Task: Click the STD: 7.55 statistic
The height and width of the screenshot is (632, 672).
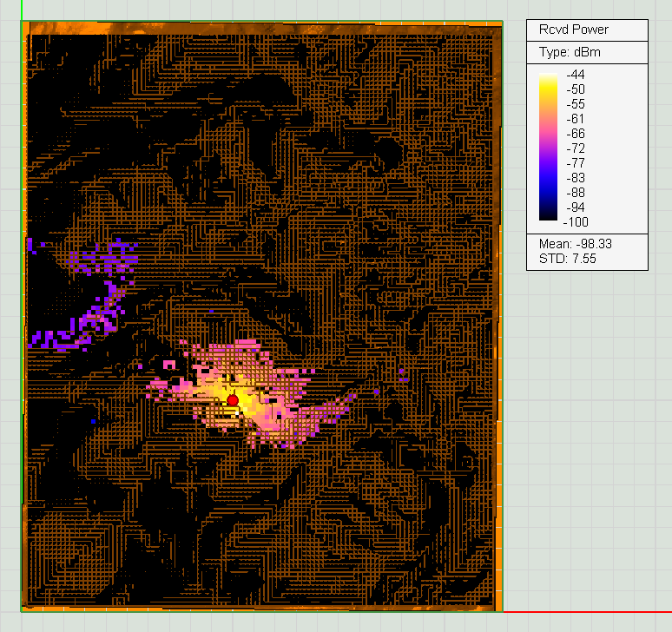Action: click(567, 259)
